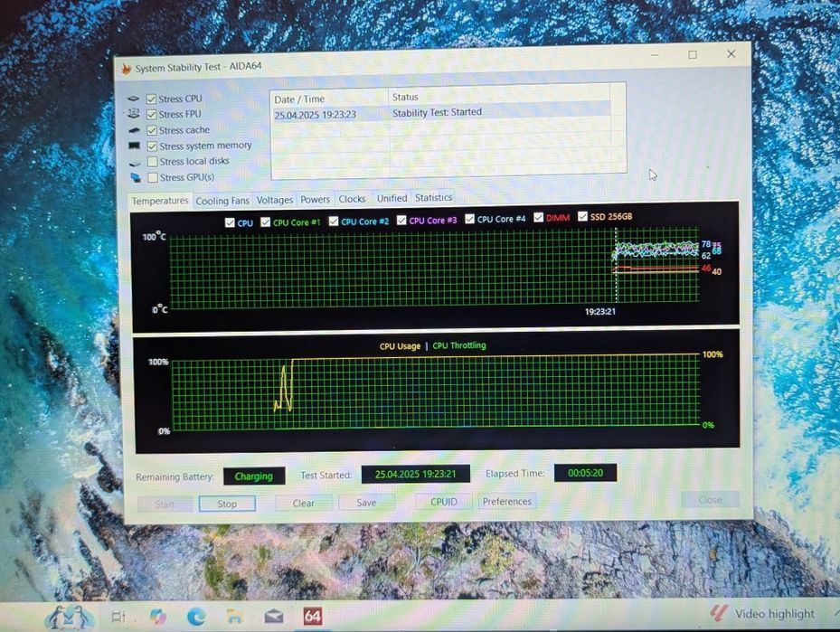Open the Voltages tab

point(274,200)
